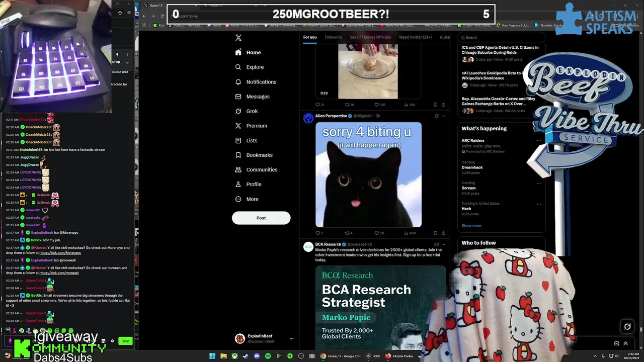Open Messages in the X sidebar

(x=253, y=96)
